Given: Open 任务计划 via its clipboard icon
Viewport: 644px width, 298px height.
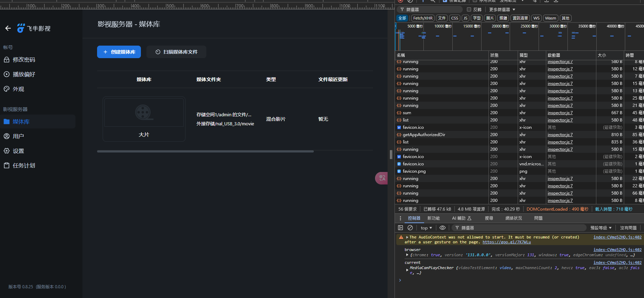Looking at the screenshot, I should pos(7,165).
